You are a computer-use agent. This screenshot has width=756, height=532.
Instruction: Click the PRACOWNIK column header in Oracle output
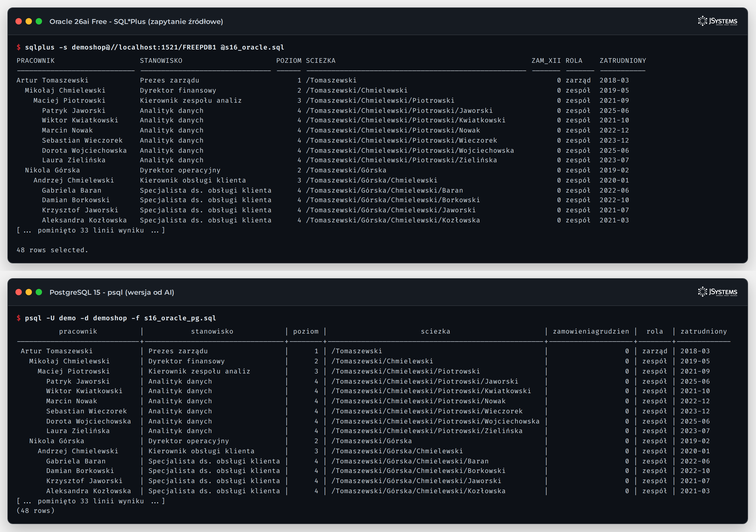coord(36,61)
